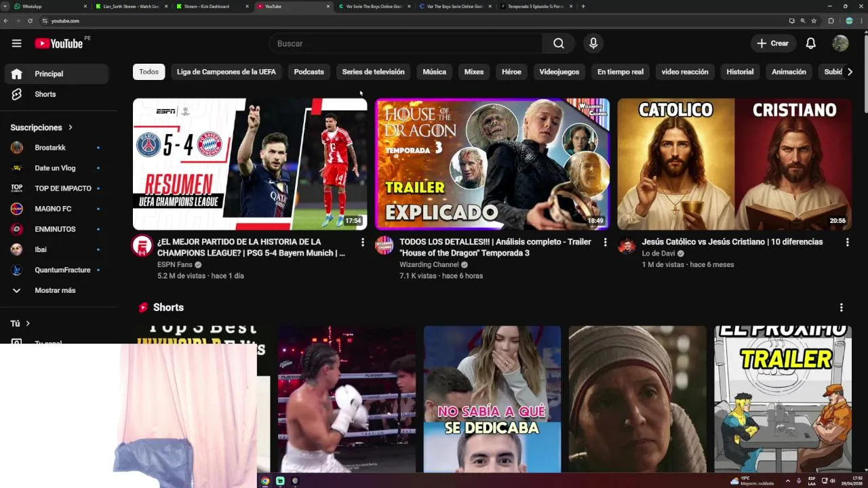Open Shorts in the sidebar
The height and width of the screenshot is (488, 868).
click(x=56, y=94)
